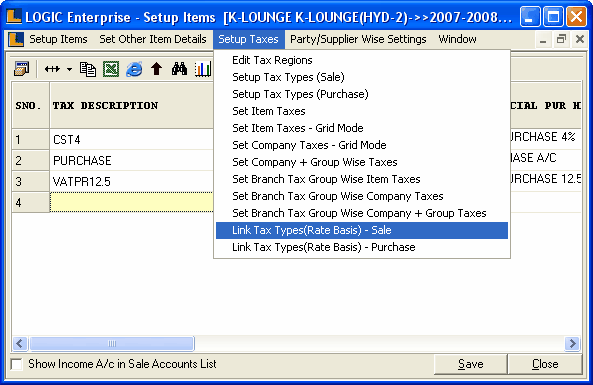
Task: Close the inner child window with X
Action: click(580, 39)
